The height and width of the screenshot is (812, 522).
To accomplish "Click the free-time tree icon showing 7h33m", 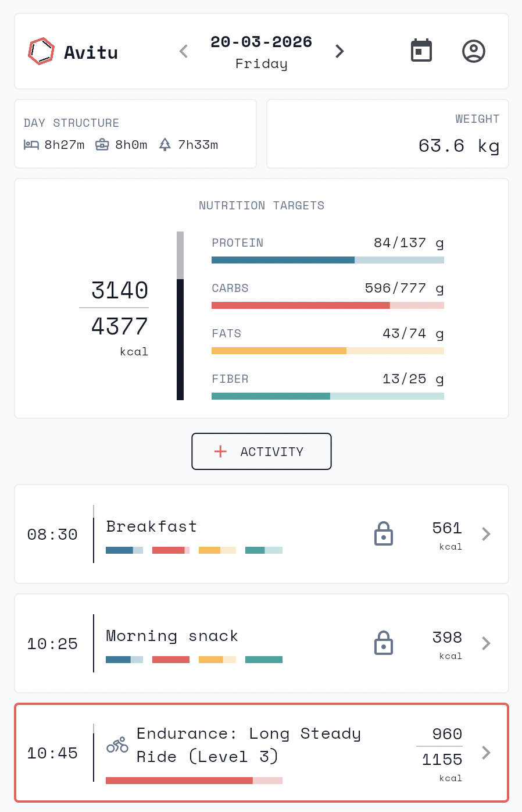I will [166, 145].
